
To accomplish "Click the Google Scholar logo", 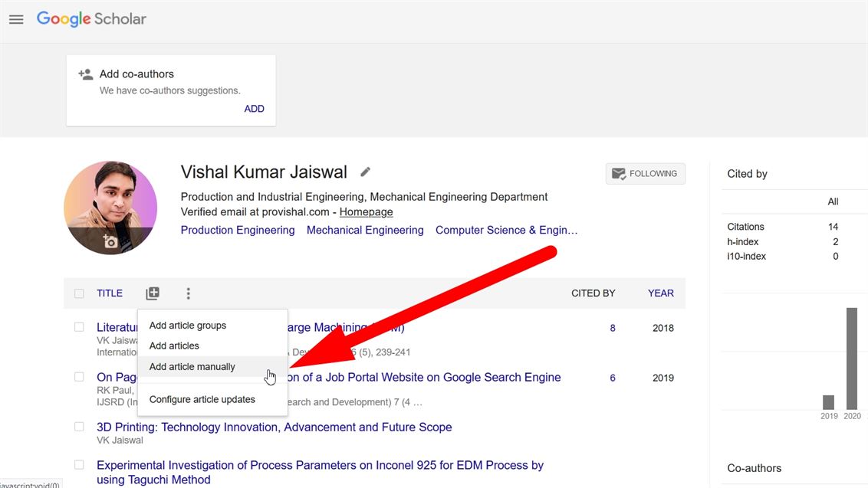I will (x=91, y=19).
